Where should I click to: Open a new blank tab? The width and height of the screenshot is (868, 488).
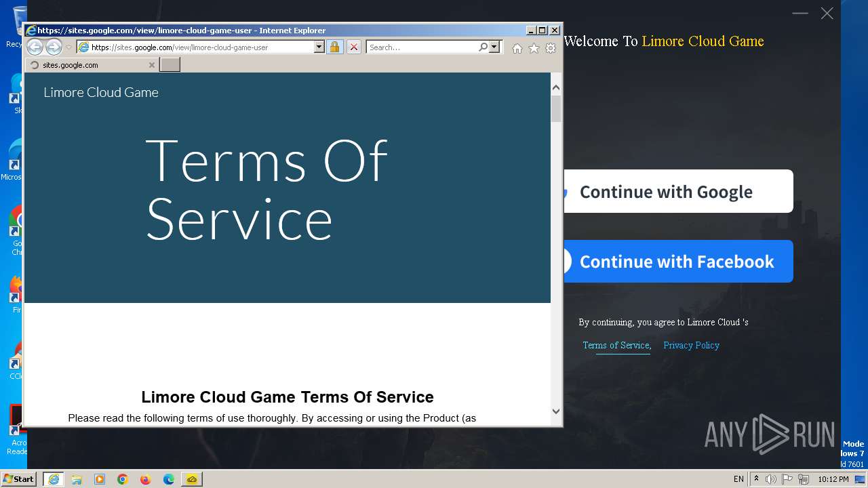click(x=170, y=65)
